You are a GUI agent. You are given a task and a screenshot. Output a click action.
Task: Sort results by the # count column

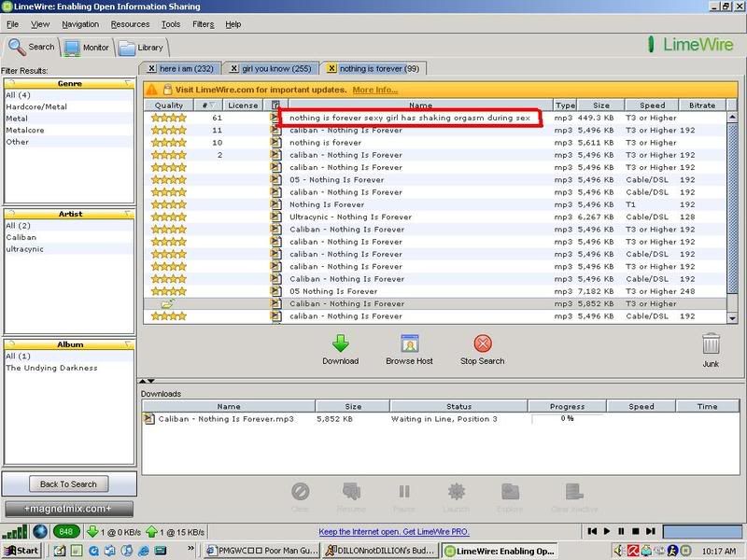(207, 105)
